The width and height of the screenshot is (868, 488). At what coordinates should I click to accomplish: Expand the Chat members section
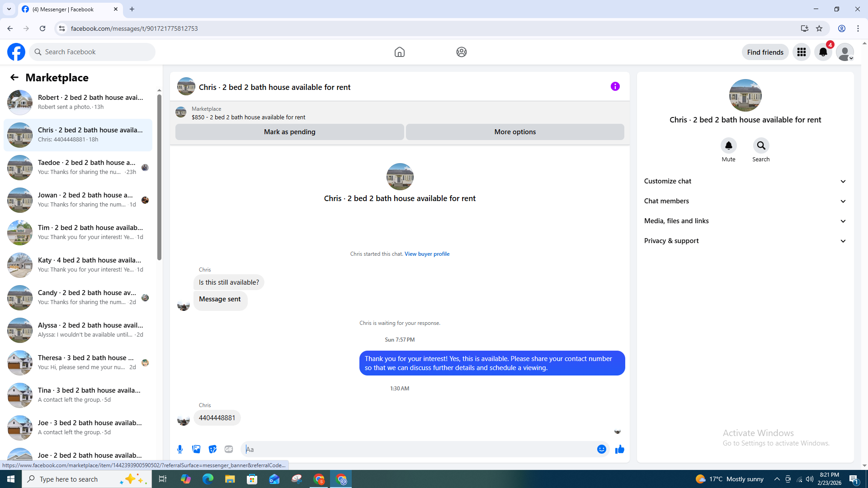tap(745, 201)
